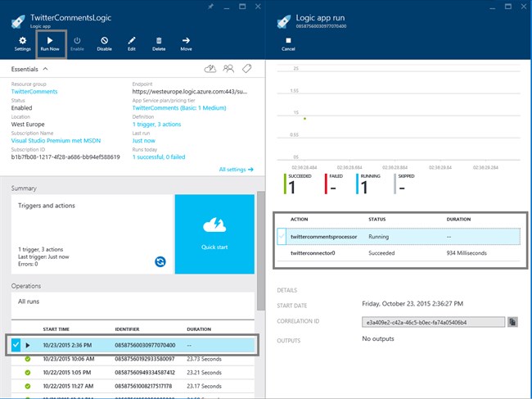Click the DURATION column header in runs list

199,329
